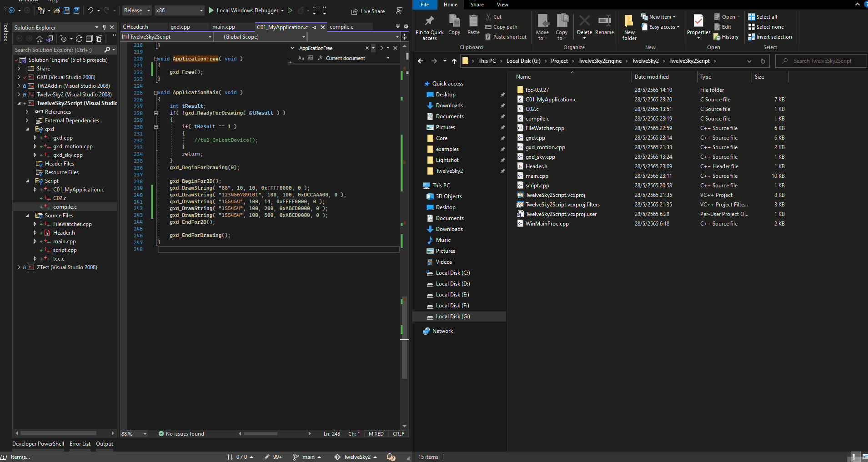
Task: Click History in File Explorer ribbon
Action: 726,37
